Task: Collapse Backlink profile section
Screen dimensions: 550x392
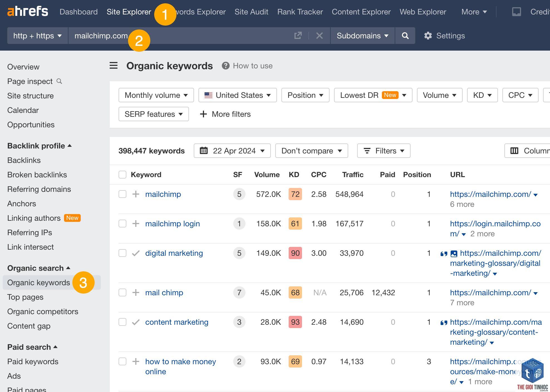Action: point(40,146)
